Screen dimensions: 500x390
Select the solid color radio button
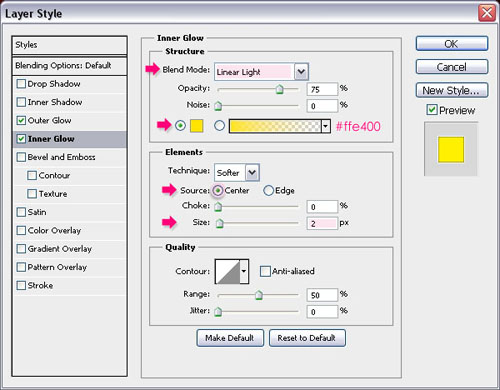[x=180, y=126]
